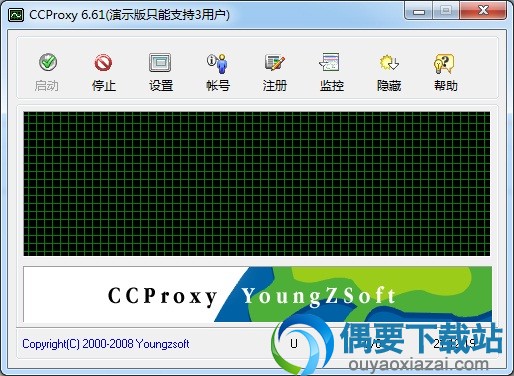The width and height of the screenshot is (514, 376).
Task: Close the CCProxy window
Action: (x=483, y=11)
